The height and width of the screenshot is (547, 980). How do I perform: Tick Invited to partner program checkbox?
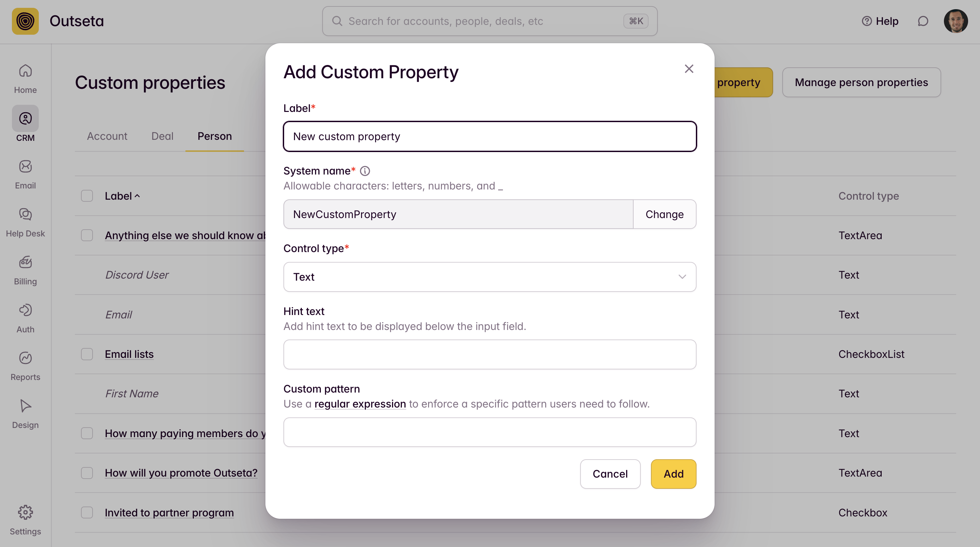click(87, 512)
